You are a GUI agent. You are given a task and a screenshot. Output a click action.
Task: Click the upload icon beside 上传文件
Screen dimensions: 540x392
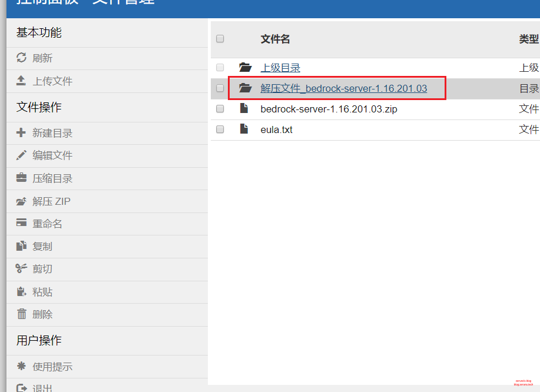coord(21,81)
